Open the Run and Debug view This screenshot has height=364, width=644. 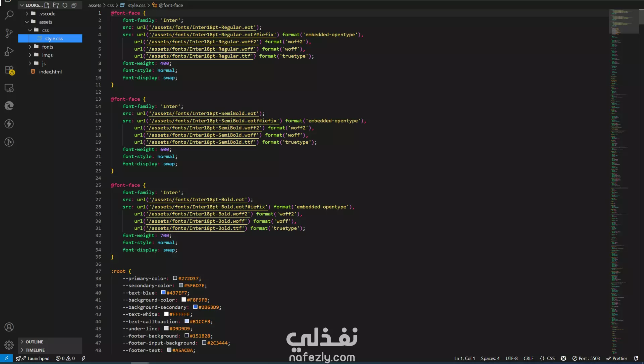click(x=9, y=51)
